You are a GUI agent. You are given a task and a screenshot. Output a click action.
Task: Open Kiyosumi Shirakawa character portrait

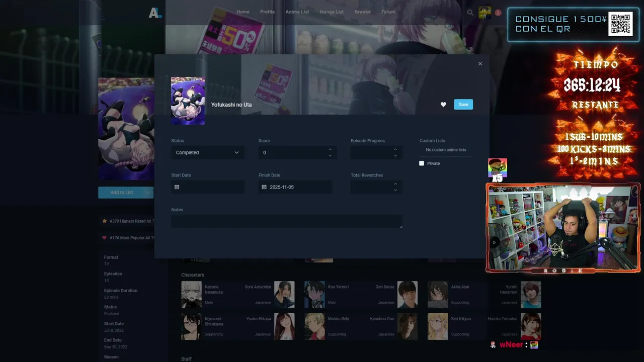[191, 326]
